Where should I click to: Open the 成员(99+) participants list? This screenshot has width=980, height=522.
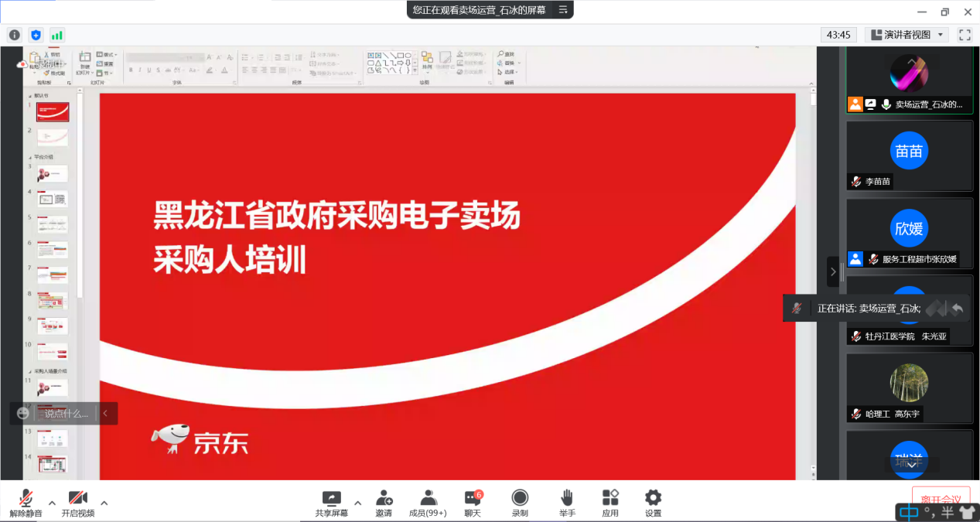tap(428, 503)
